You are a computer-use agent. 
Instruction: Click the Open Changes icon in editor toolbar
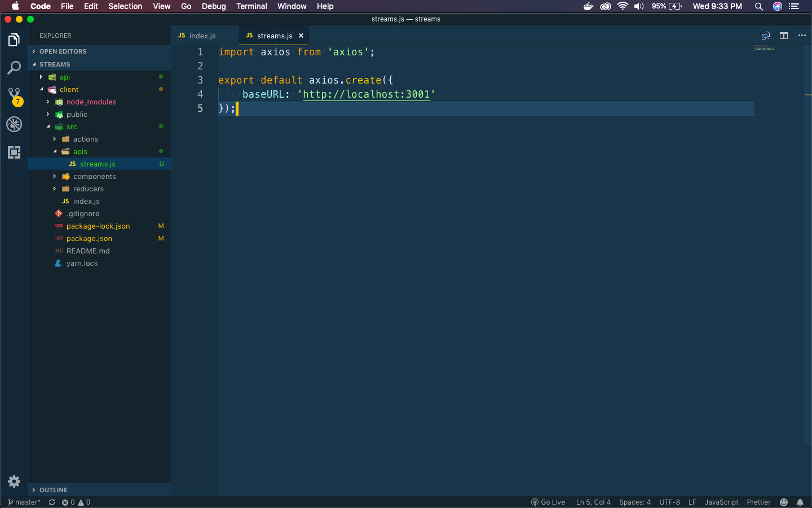tap(766, 36)
